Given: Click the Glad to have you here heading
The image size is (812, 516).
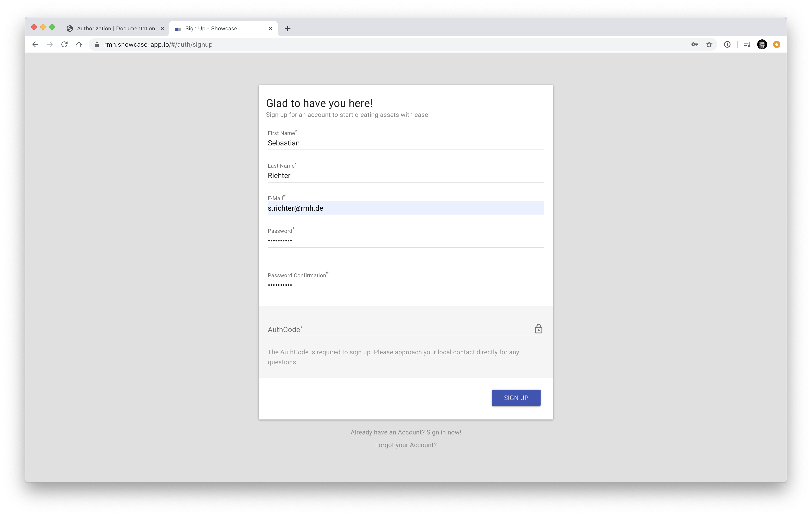Looking at the screenshot, I should click(x=319, y=103).
